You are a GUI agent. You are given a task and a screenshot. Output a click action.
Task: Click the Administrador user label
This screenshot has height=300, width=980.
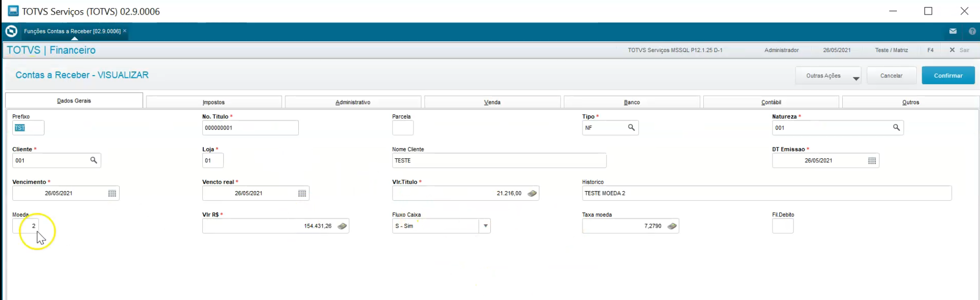(782, 50)
